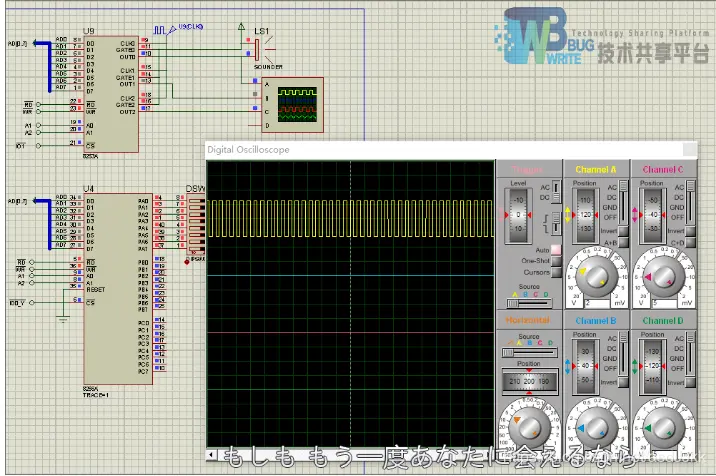Image resolution: width=716 pixels, height=476 pixels.
Task: Click the Channel C Position thumbwheel
Action: pos(652,215)
